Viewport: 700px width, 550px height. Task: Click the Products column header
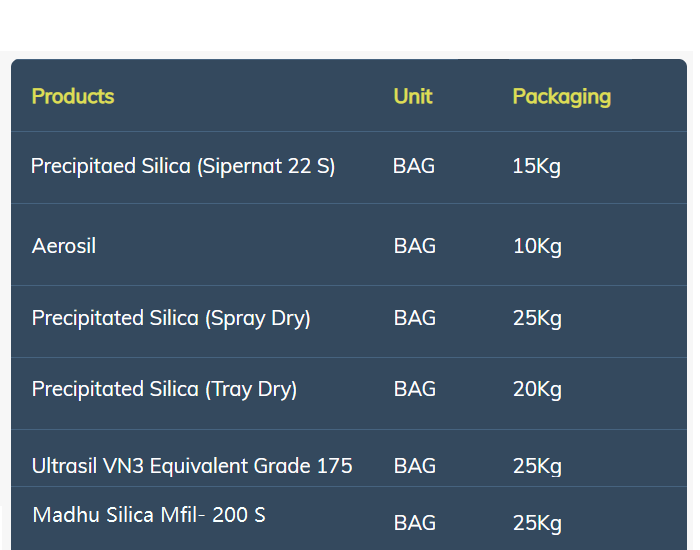(x=73, y=96)
